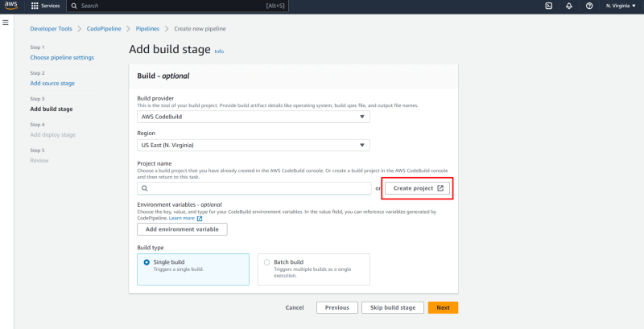Screen dimensions: 644x329
Task: Expand the hamburger side navigation menu
Action: [x=6, y=23]
